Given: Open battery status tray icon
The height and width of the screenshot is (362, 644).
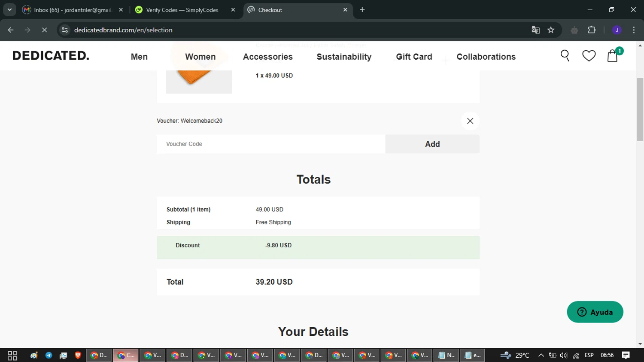Looking at the screenshot, I should pos(553,356).
